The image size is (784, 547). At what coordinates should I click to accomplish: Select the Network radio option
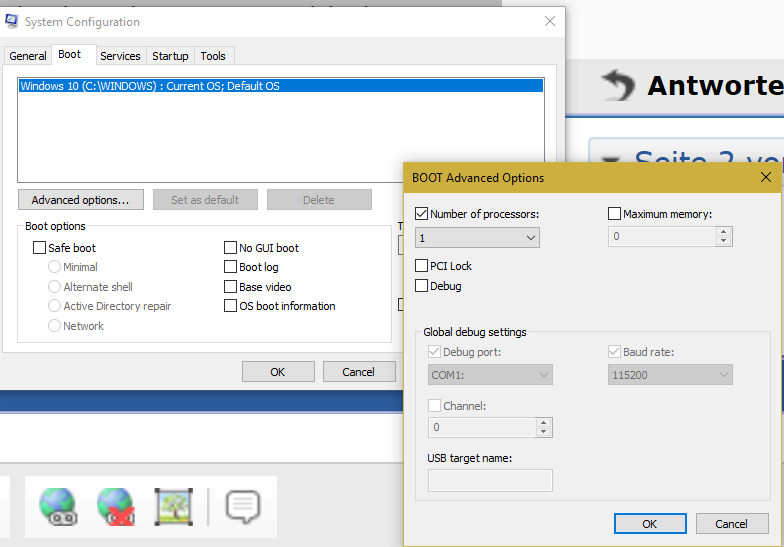tap(54, 326)
